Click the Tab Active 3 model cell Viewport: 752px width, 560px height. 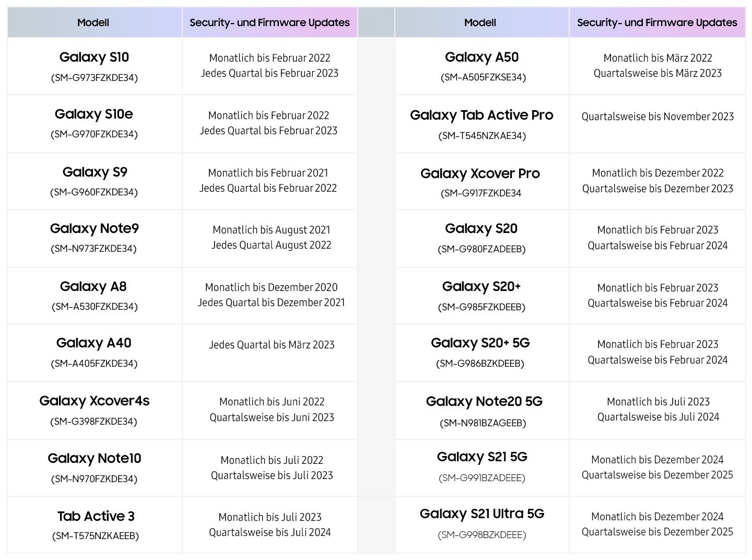pyautogui.click(x=95, y=525)
